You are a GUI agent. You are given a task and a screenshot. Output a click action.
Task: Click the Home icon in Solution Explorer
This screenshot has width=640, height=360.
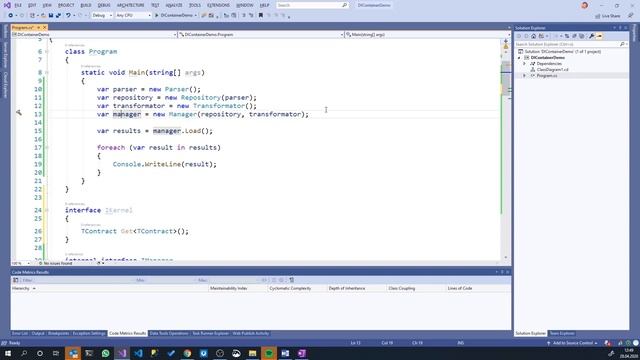[x=533, y=36]
